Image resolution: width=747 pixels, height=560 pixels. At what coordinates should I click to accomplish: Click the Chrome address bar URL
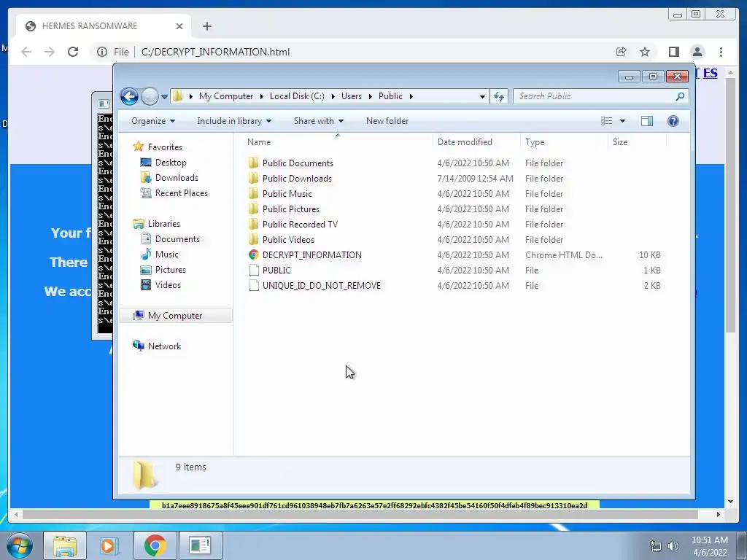[215, 52]
